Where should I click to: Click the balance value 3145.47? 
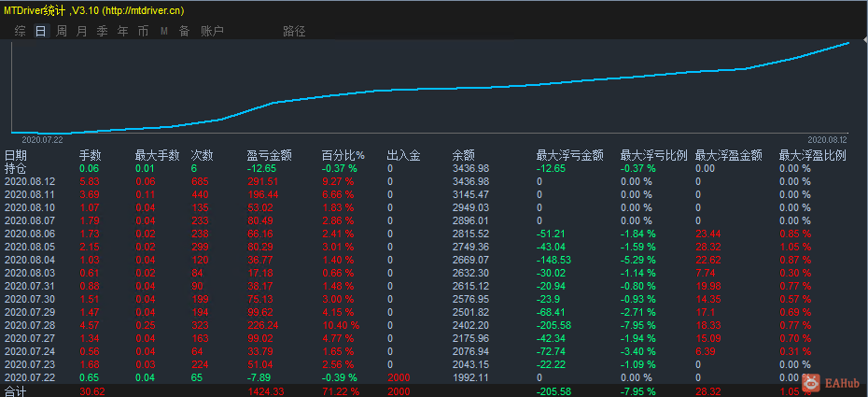pos(470,195)
